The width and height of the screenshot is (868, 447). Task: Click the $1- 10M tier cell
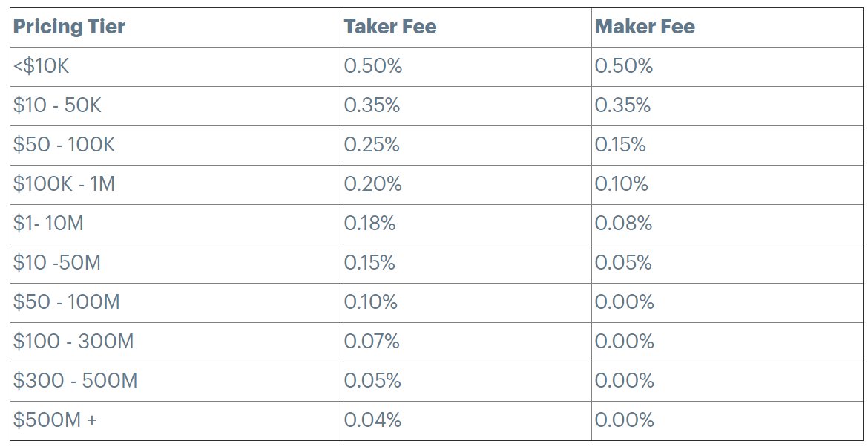pyautogui.click(x=48, y=223)
